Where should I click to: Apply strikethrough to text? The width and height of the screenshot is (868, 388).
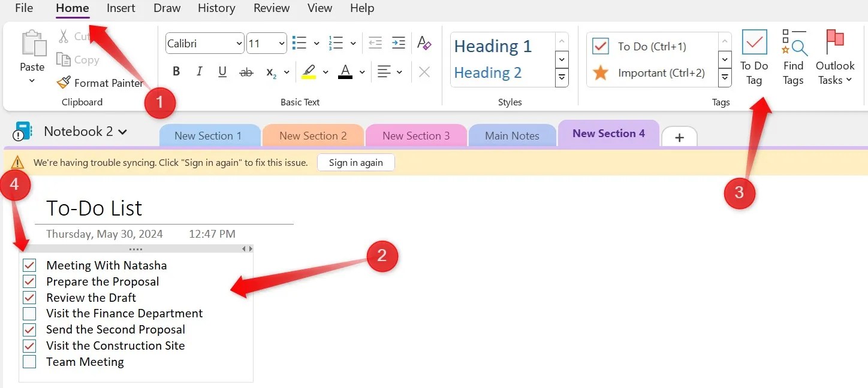pos(246,71)
